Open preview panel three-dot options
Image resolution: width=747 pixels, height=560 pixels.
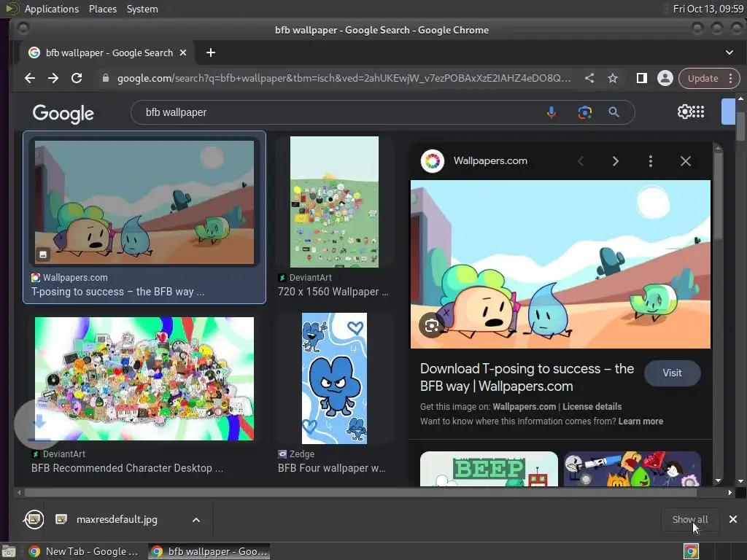pos(651,161)
